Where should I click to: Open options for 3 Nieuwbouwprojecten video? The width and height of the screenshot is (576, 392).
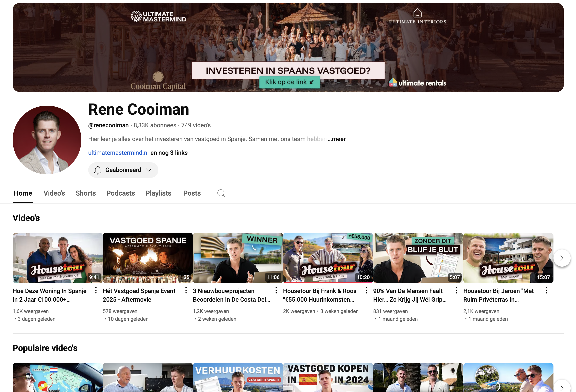[276, 290]
